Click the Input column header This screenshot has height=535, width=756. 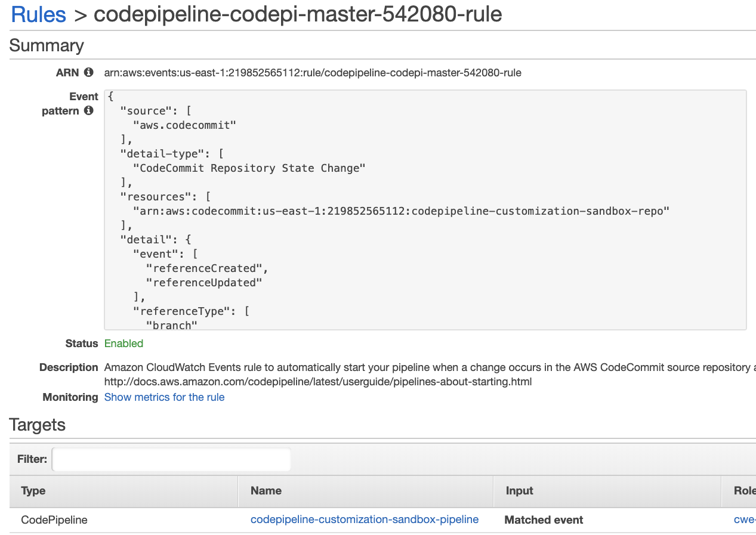(x=519, y=491)
